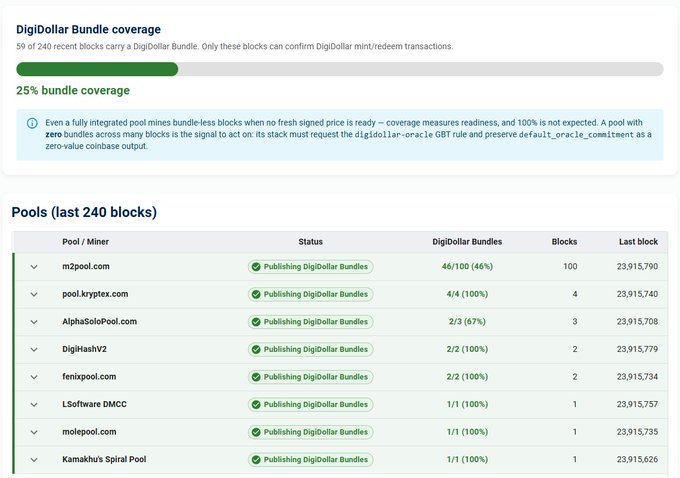The height and width of the screenshot is (478, 680).
Task: Click Kamakhu's Spiral Pool's 1/1 (100%) value
Action: click(467, 459)
